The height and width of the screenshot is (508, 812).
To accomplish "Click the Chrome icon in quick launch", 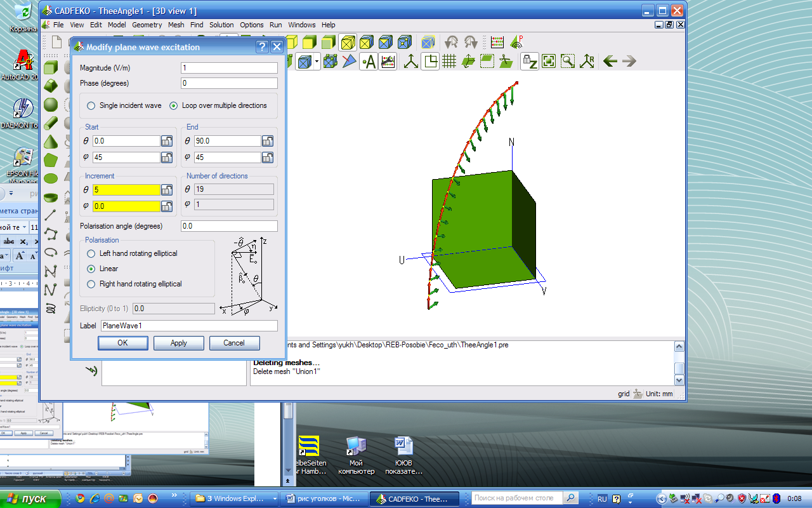I will tap(81, 499).
